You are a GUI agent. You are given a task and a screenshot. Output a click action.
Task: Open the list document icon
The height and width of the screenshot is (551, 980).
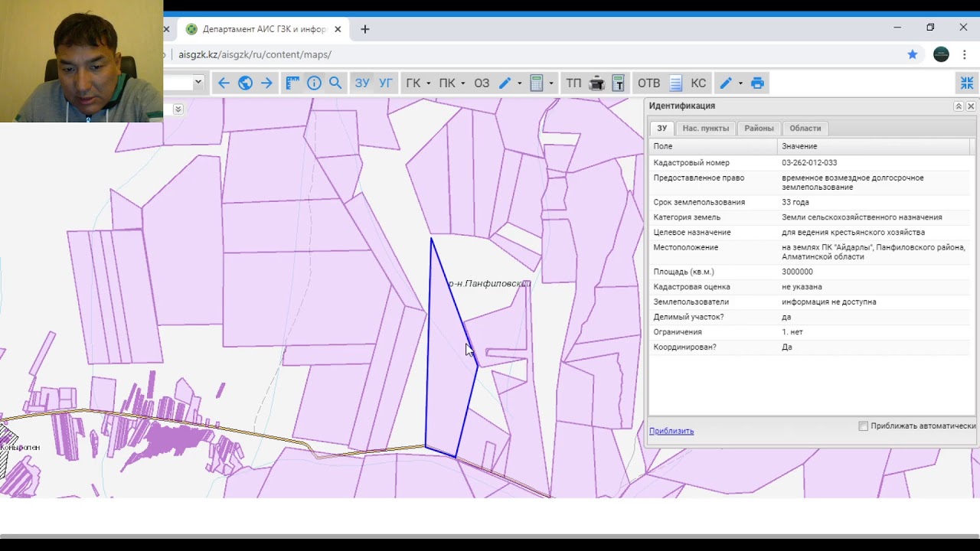[x=676, y=83]
